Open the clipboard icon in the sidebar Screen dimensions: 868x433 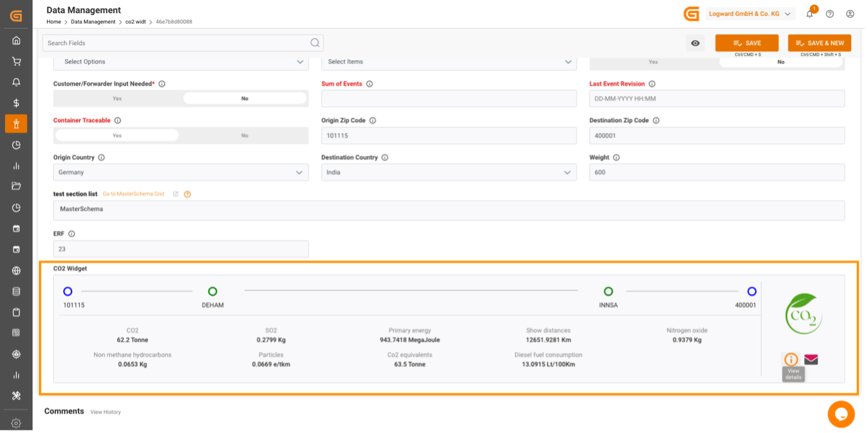[16, 313]
